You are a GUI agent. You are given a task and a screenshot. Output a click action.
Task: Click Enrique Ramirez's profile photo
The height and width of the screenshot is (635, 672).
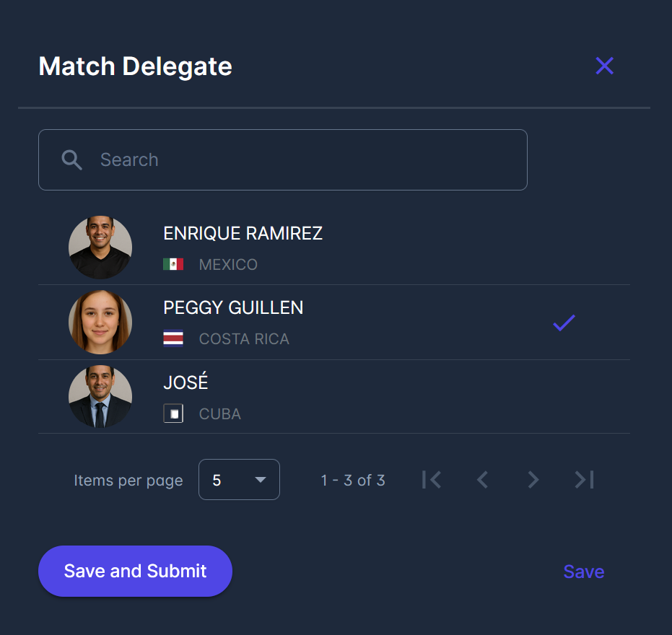(100, 248)
